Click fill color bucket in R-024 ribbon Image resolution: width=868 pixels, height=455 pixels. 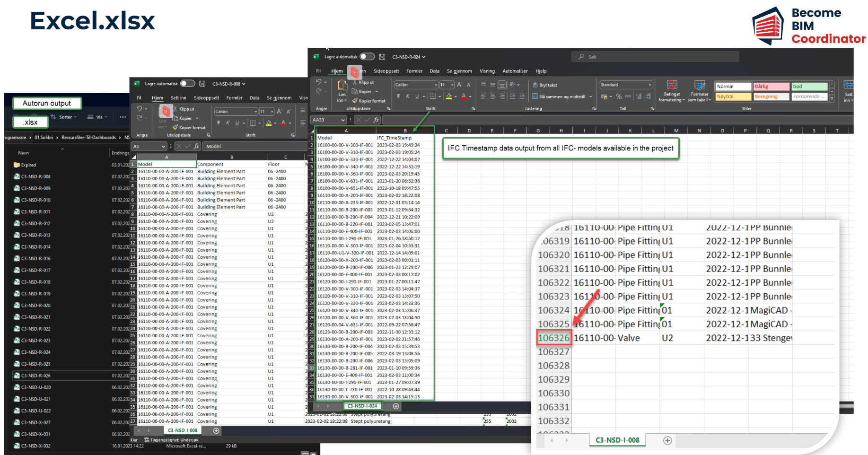449,96
